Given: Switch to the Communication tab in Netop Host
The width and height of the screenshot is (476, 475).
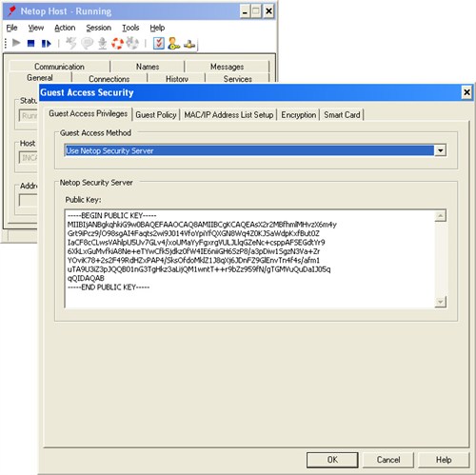Looking at the screenshot, I should coord(59,67).
